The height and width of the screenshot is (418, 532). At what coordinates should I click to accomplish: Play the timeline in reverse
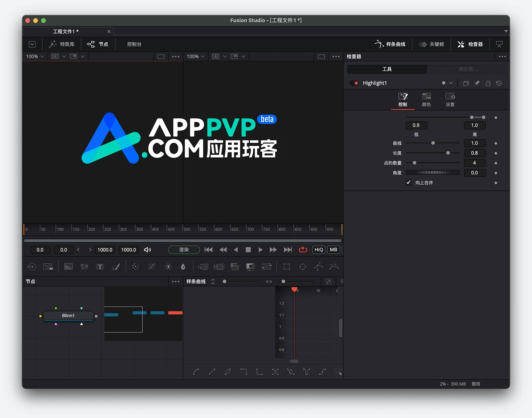point(236,250)
